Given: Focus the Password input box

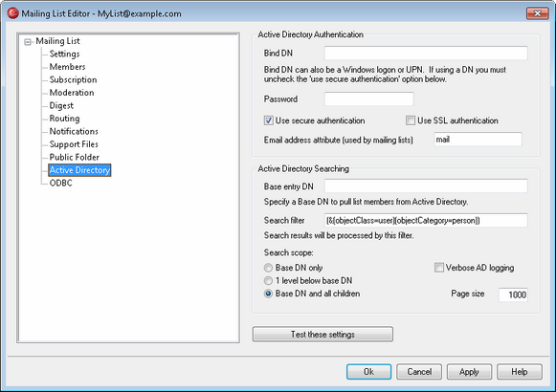Looking at the screenshot, I should [368, 98].
